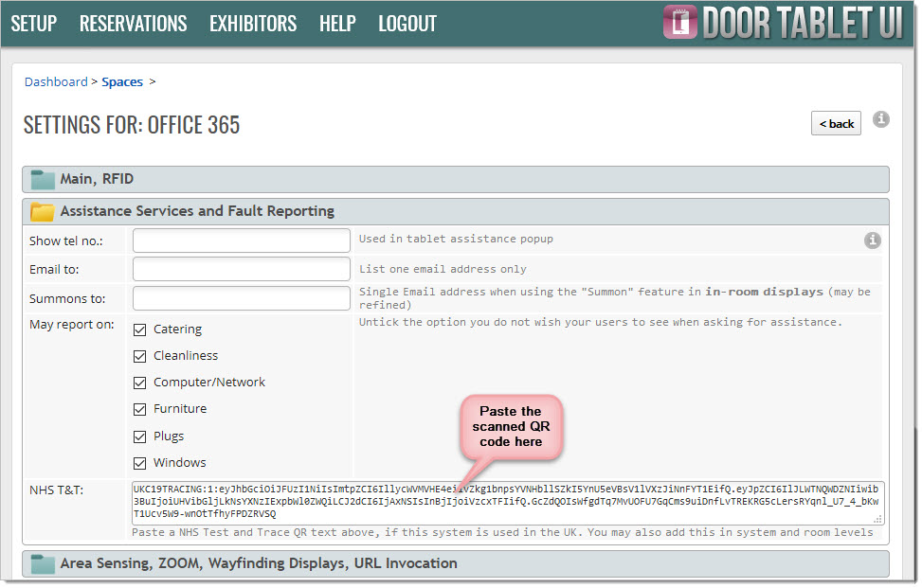Viewport: 922px width, 588px height.
Task: Click the Door Tablet UI logo icon
Action: point(679,23)
